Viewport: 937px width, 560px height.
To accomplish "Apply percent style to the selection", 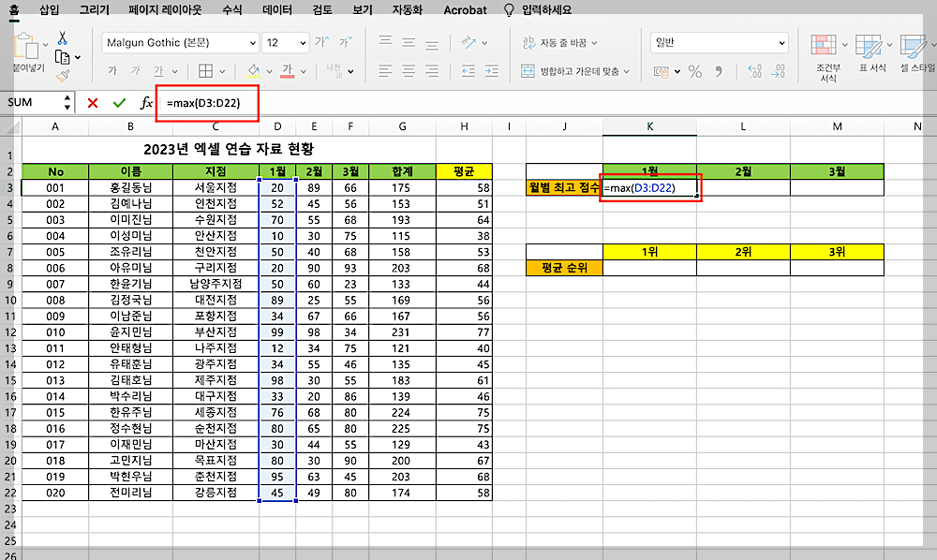I will (695, 72).
